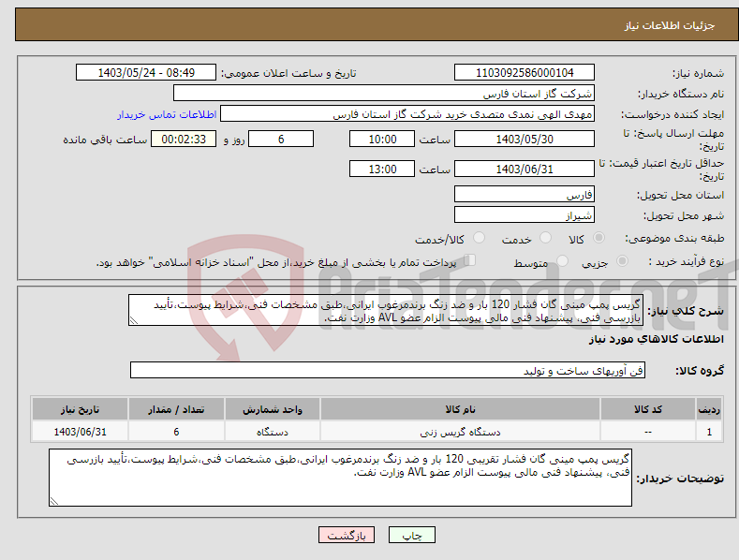Image resolution: width=739 pixels, height=560 pixels.
Task: Click row number 1 cell in table
Action: coord(709,432)
